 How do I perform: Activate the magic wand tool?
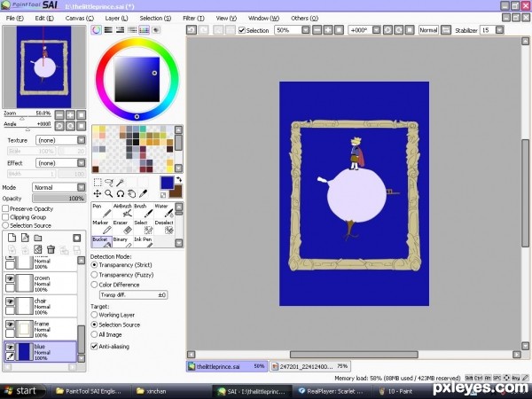pos(120,183)
